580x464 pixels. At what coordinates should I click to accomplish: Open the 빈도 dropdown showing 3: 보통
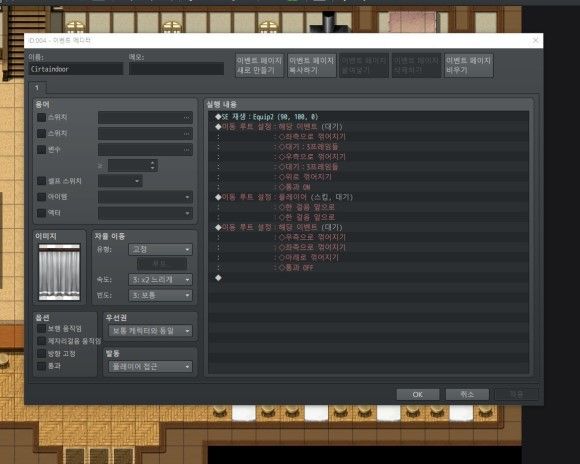(x=160, y=295)
